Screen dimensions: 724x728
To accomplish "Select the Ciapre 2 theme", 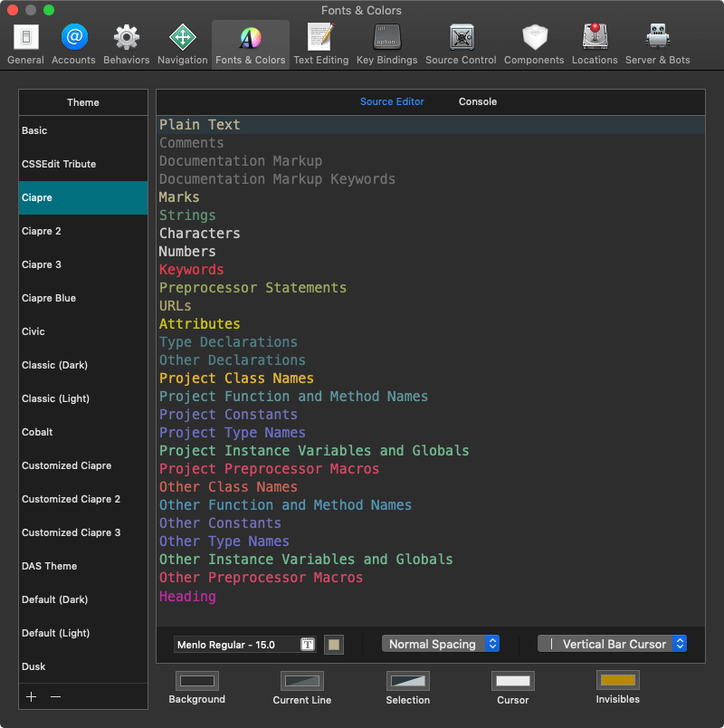I will [83, 231].
